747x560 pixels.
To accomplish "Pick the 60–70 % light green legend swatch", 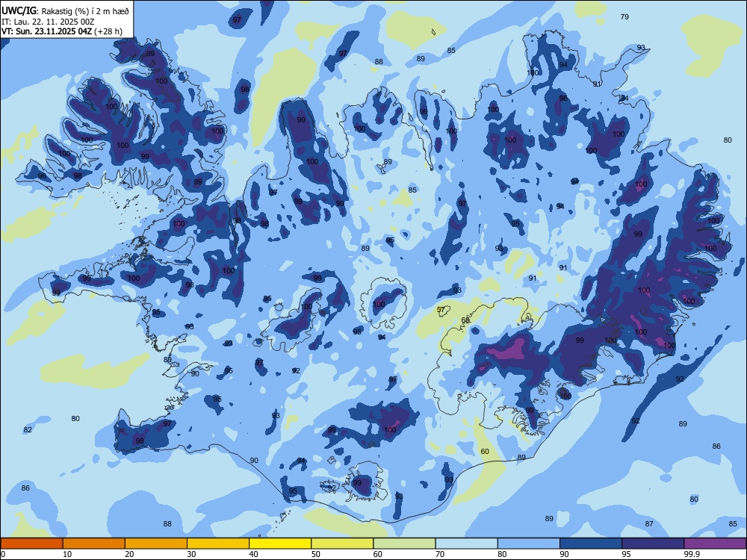I will tap(404, 544).
